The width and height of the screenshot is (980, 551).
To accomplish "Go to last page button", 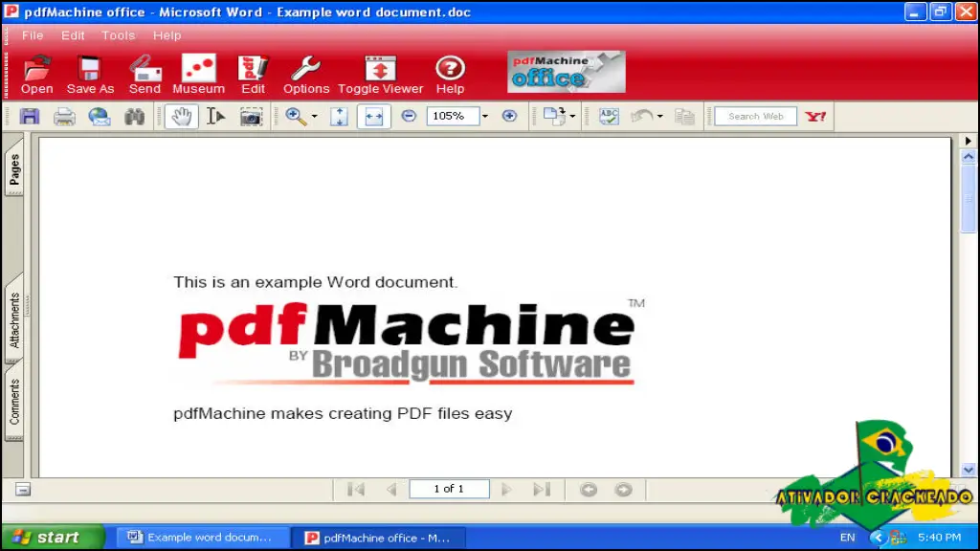I will point(542,489).
